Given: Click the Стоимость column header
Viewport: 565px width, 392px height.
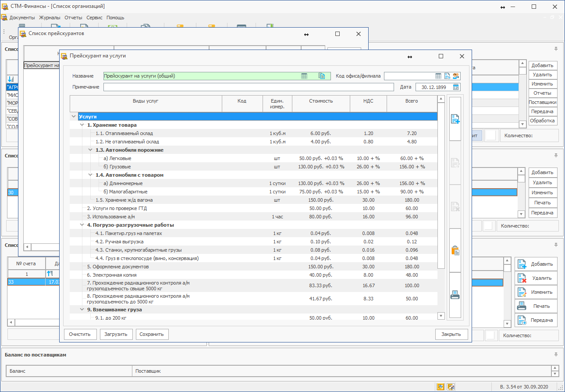Looking at the screenshot, I should (x=321, y=103).
